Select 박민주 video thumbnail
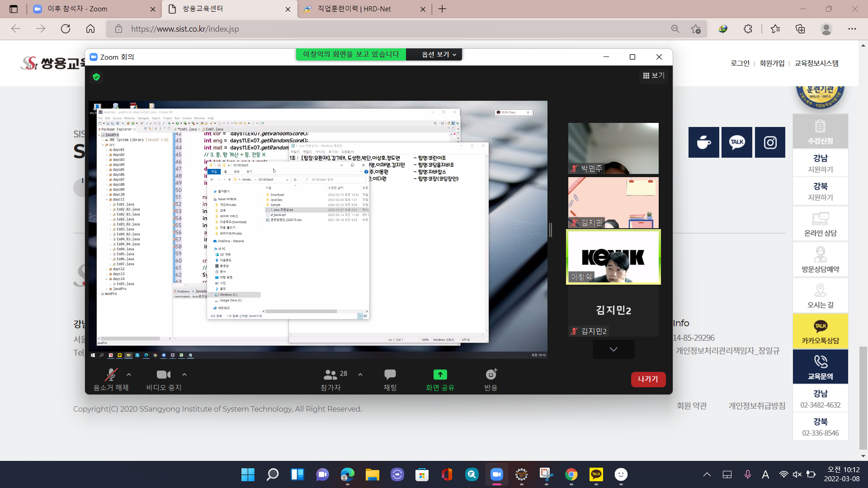The width and height of the screenshot is (868, 488). tap(613, 148)
